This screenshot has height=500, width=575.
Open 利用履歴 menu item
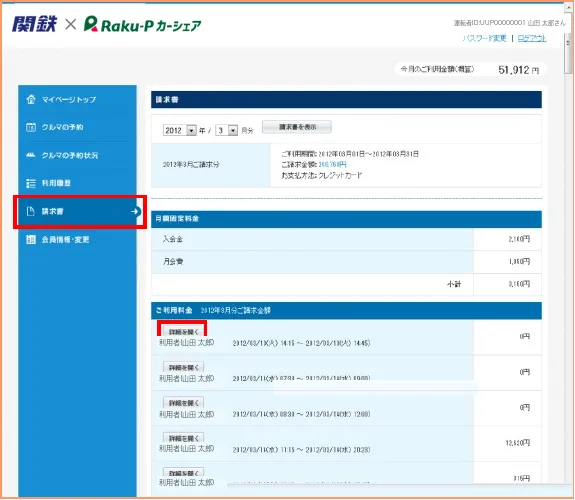77,183
